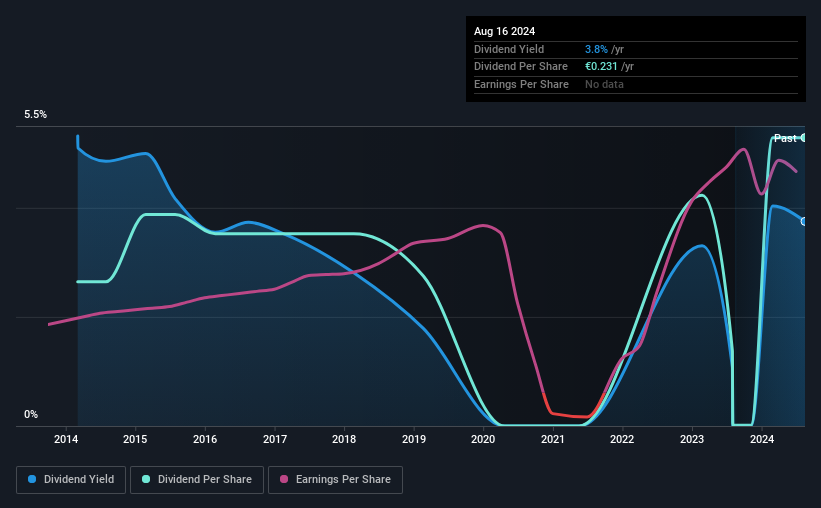821x508 pixels.
Task: Click the 2022 x-axis label
Action: point(622,439)
